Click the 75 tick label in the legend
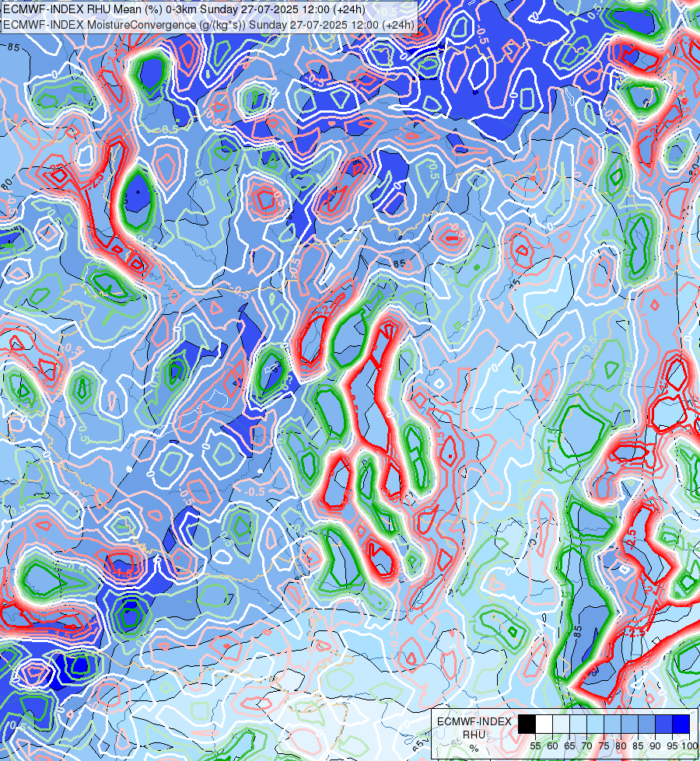Image resolution: width=700 pixels, height=761 pixels. [604, 746]
